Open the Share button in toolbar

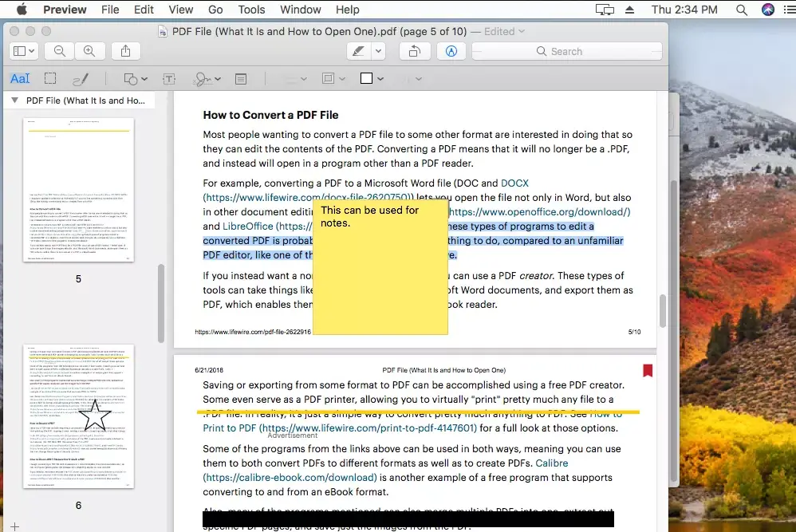click(125, 51)
